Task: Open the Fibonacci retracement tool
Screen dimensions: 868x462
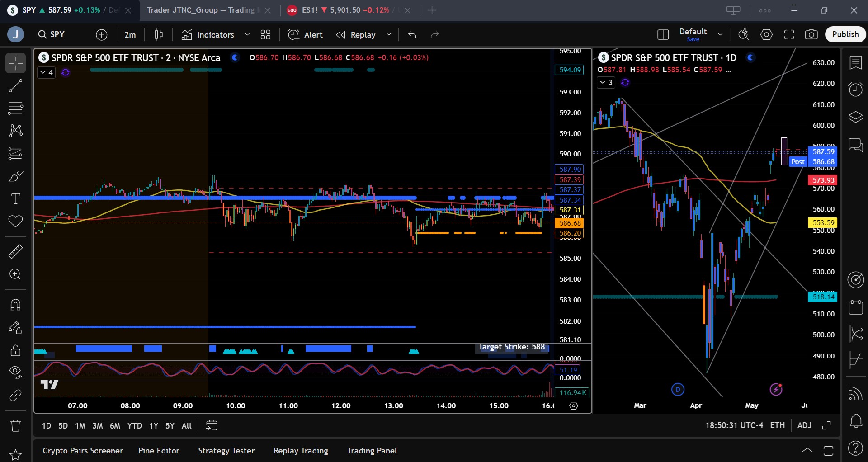Action: [x=15, y=108]
